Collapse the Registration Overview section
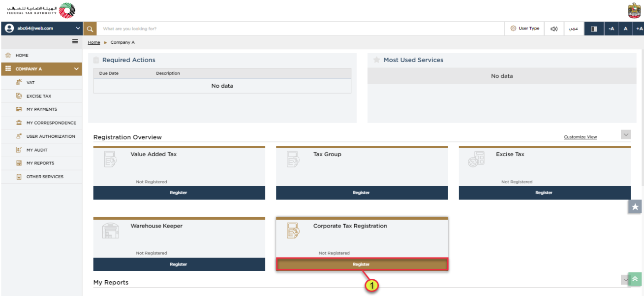 [x=626, y=134]
